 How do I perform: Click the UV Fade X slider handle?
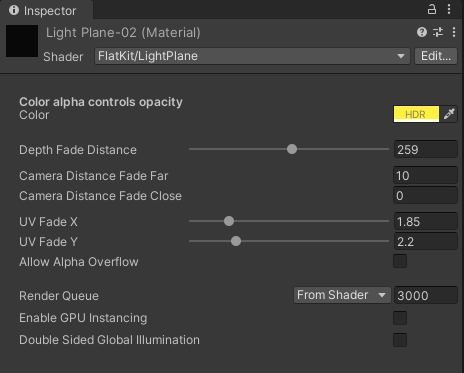229,221
